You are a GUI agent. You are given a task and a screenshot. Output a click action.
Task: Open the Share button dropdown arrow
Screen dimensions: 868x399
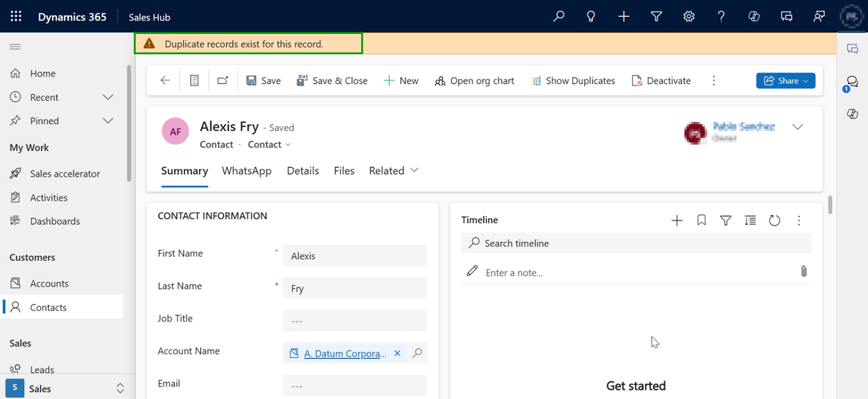tap(806, 80)
